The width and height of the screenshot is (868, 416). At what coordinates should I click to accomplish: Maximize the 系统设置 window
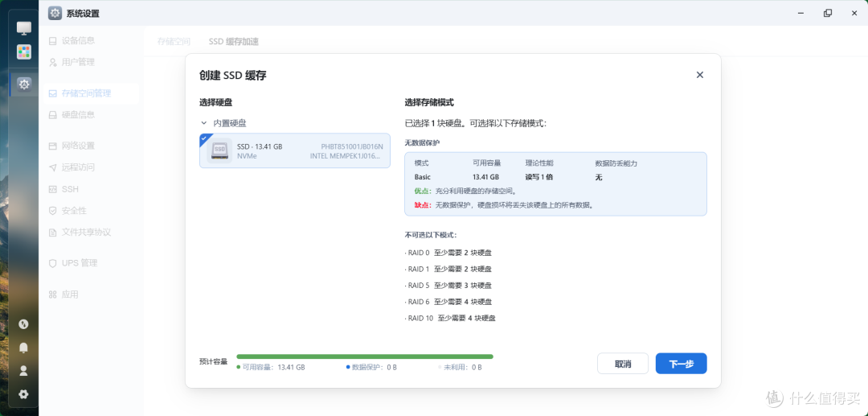pos(828,13)
